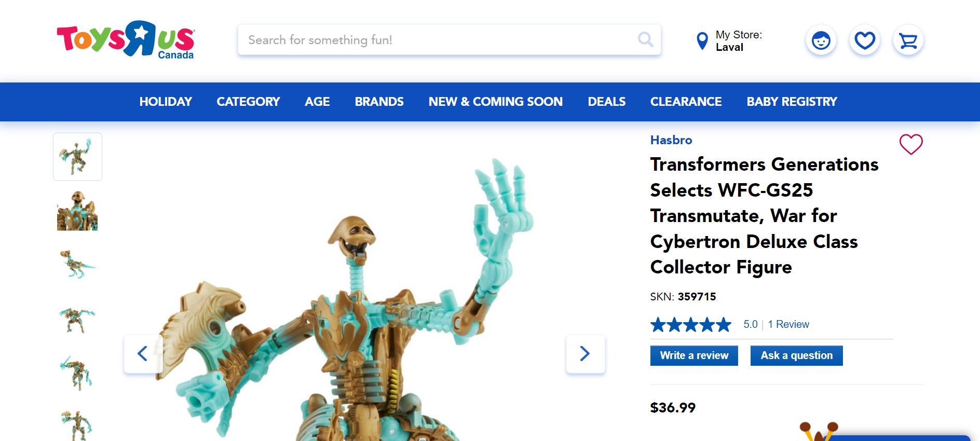Show the next product image arrow
980x441 pixels.
(586, 354)
